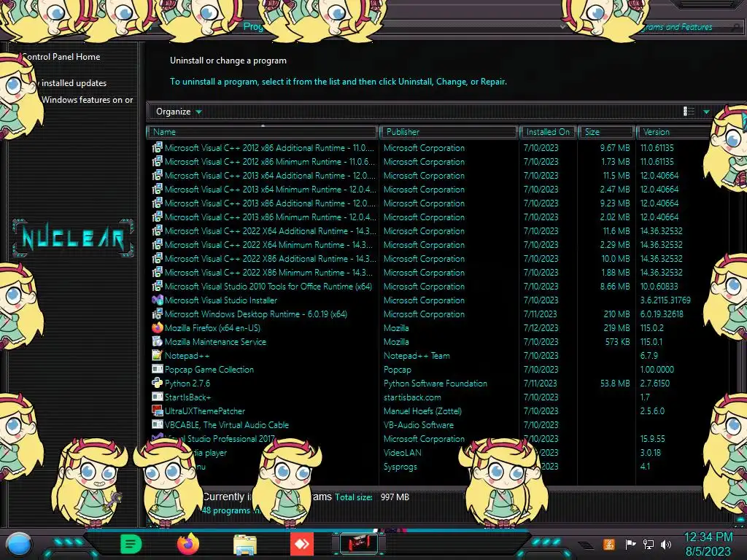Click the 7/12/2023 install date cell
The width and height of the screenshot is (747, 560).
(541, 327)
